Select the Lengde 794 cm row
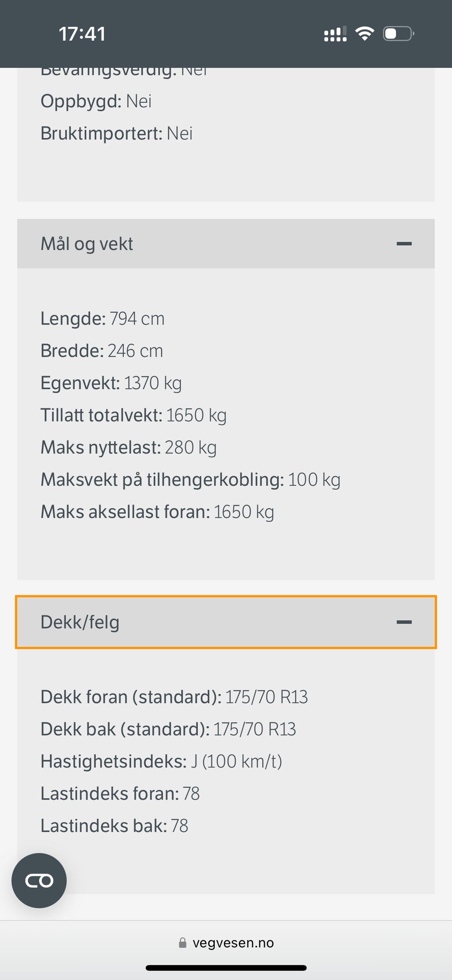The height and width of the screenshot is (980, 452). pos(102,319)
